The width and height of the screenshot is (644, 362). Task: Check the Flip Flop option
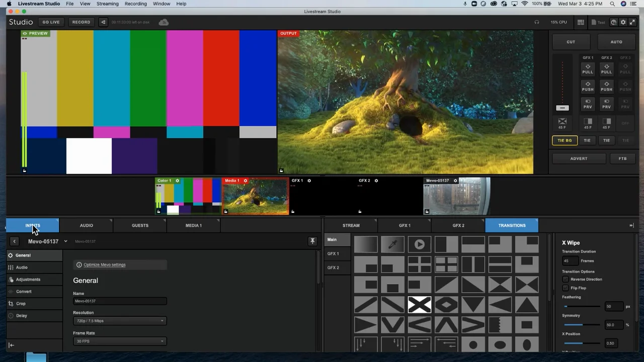point(566,288)
